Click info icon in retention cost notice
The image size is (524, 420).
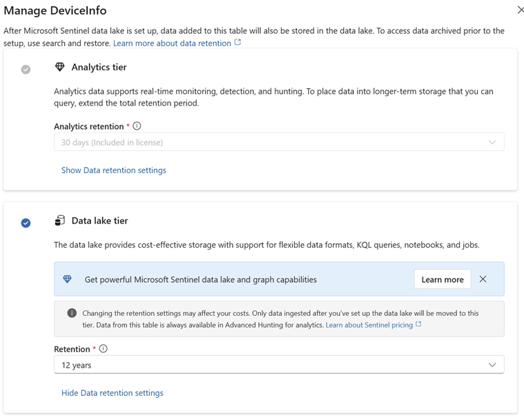click(x=71, y=313)
